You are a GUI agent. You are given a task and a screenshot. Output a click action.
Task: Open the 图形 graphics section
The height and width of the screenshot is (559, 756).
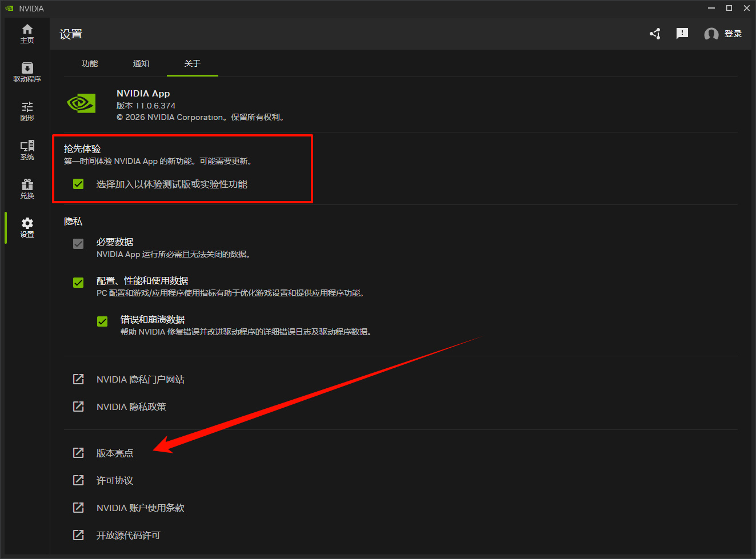click(27, 111)
